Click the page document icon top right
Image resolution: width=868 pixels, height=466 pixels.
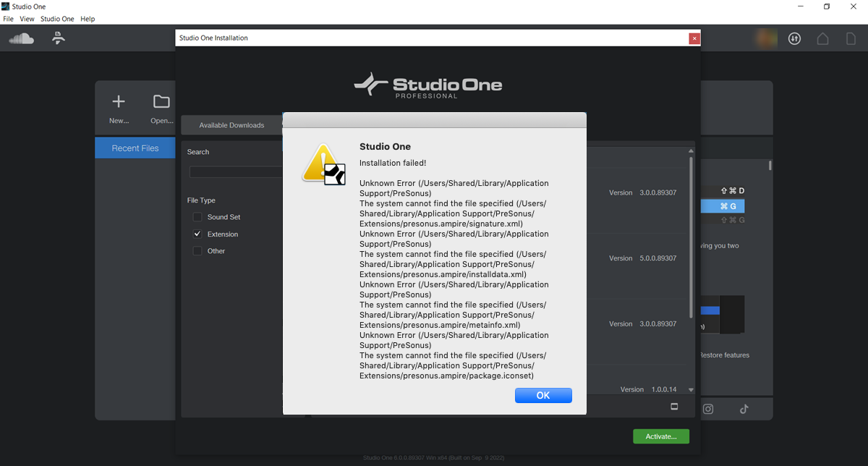(x=851, y=39)
